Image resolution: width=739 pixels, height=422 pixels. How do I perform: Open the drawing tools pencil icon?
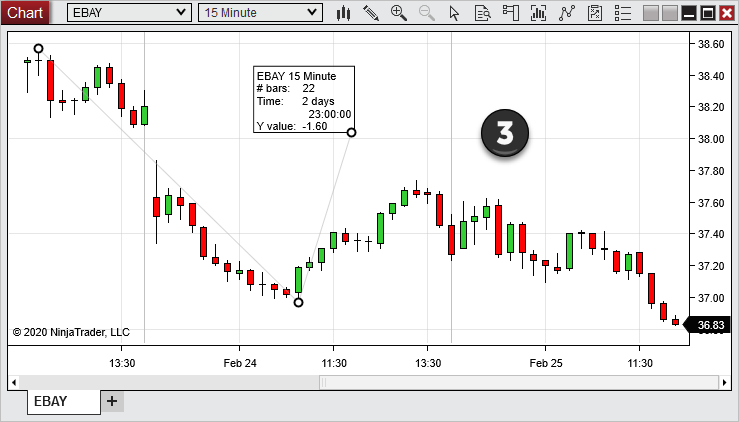[371, 13]
